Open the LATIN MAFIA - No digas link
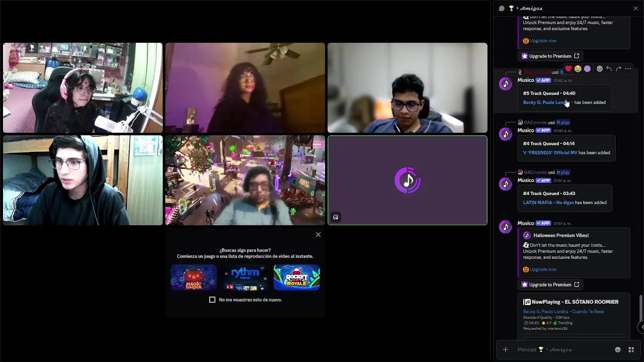 pos(548,203)
